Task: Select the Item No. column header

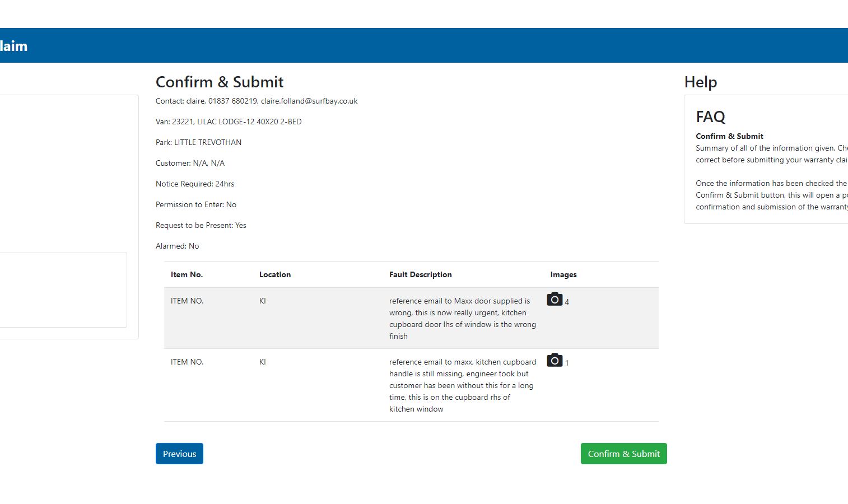Action: point(187,274)
